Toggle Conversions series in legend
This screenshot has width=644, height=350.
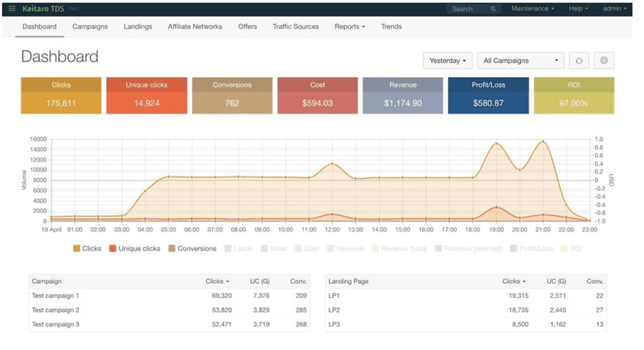[x=192, y=249]
